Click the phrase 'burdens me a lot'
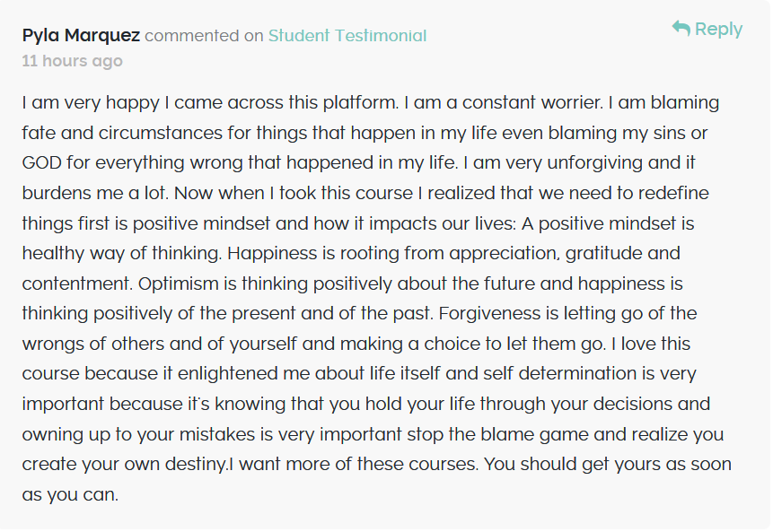 (94, 193)
